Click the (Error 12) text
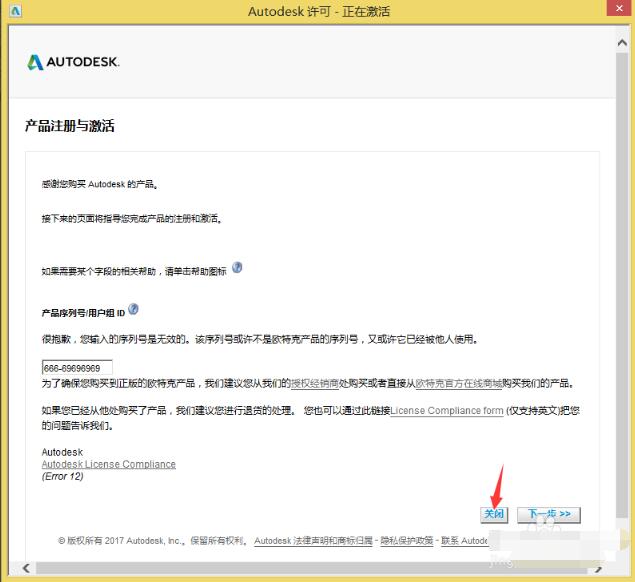 point(62,476)
